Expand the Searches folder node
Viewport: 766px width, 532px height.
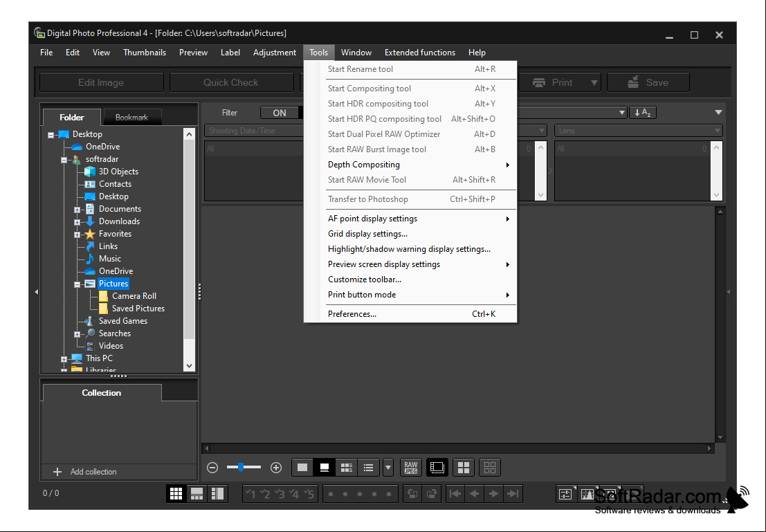(77, 334)
